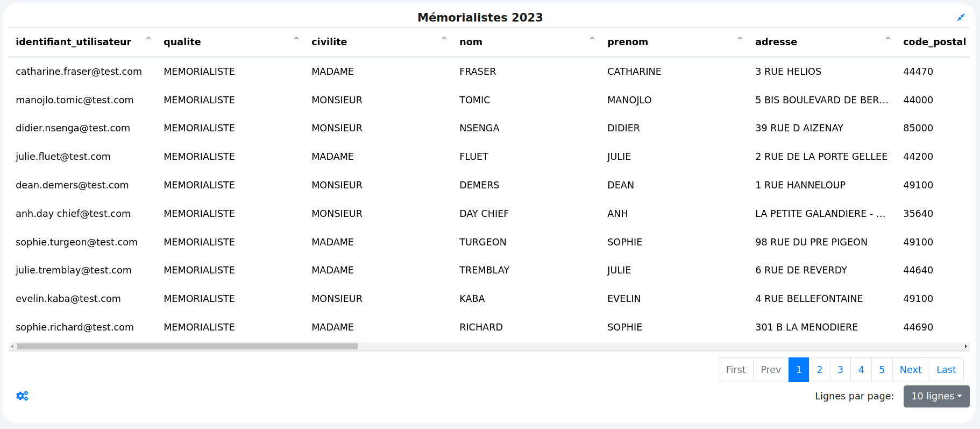Open the 10 lignes dropdown
The width and height of the screenshot is (980, 429).
[936, 396]
